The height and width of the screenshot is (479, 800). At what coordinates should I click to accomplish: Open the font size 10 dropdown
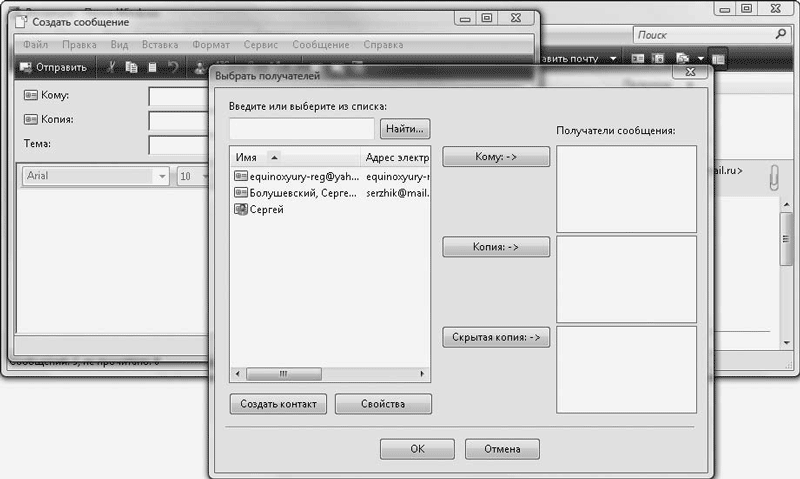tap(198, 176)
